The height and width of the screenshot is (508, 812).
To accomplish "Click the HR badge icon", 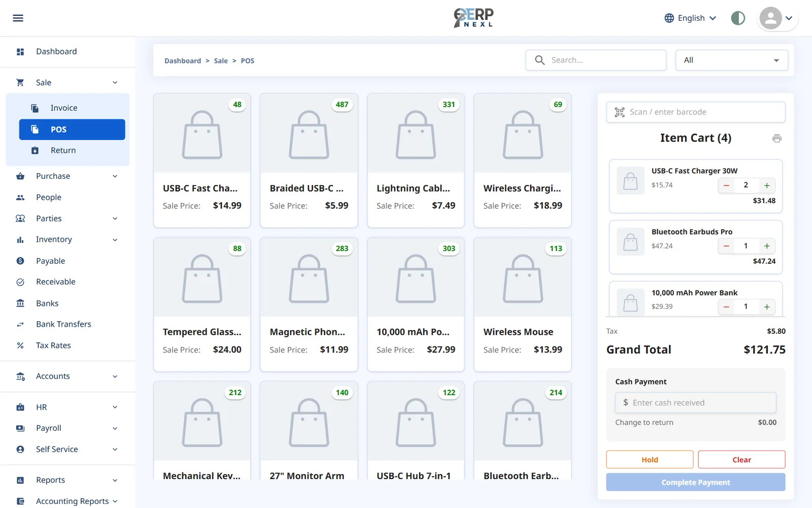I will (20, 407).
